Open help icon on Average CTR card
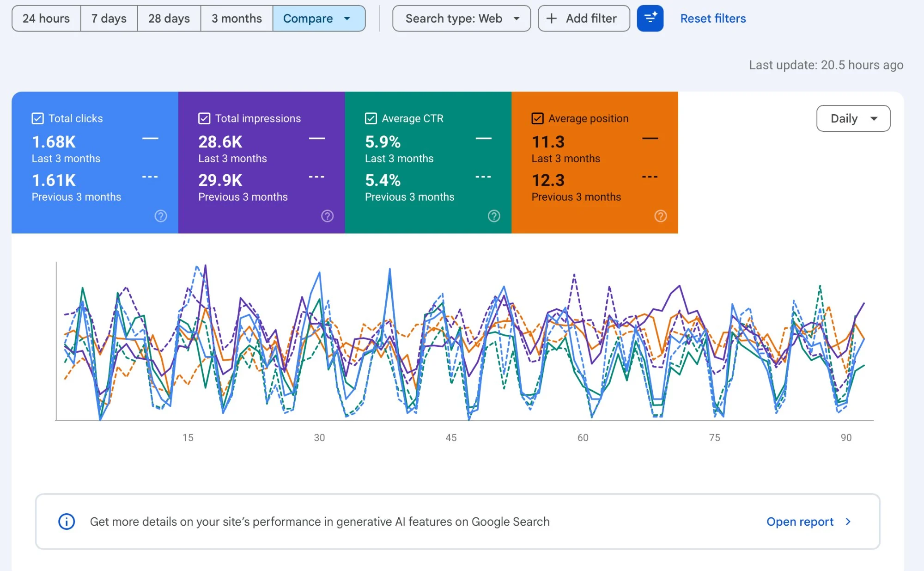This screenshot has height=571, width=924. tap(494, 216)
